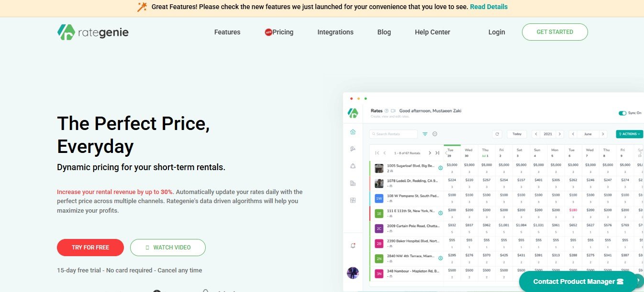Click the WATCH VIDEO button
The image size is (644, 292).
(x=168, y=248)
